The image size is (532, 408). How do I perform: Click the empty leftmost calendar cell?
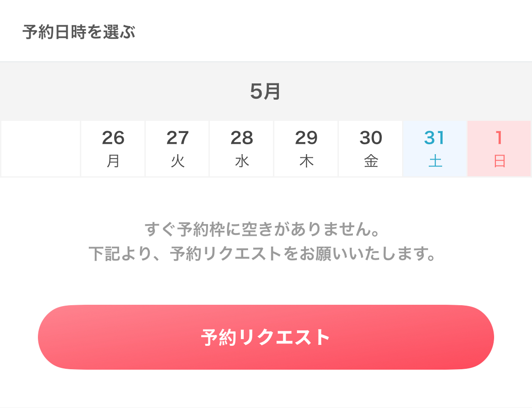[x=40, y=148]
